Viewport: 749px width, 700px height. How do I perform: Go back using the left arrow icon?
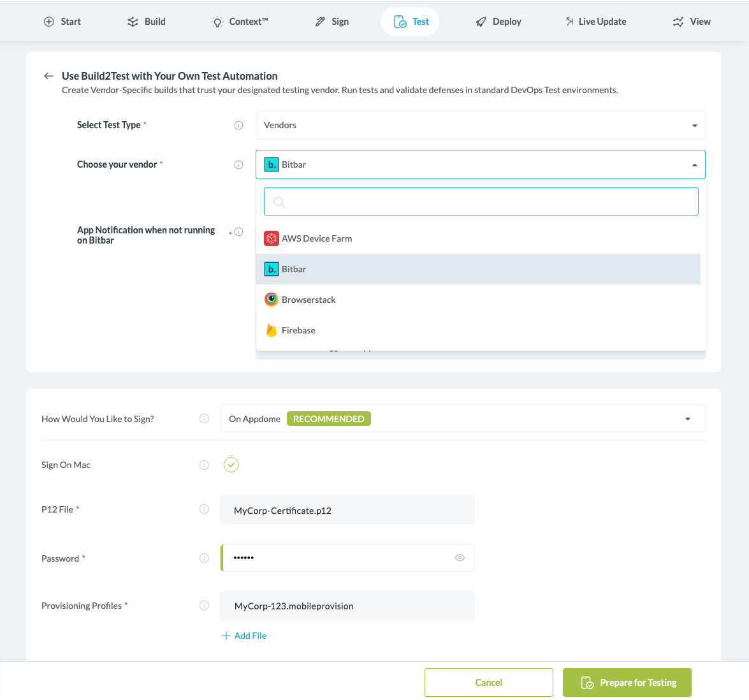tap(48, 76)
